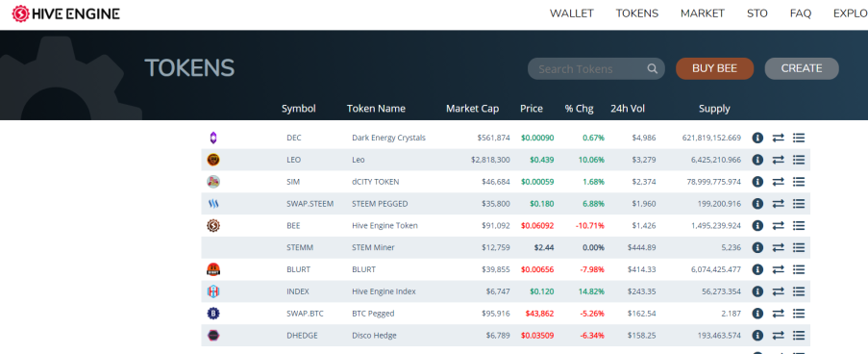Open list icon for DHEDGE row
This screenshot has height=354, width=868.
(x=798, y=335)
